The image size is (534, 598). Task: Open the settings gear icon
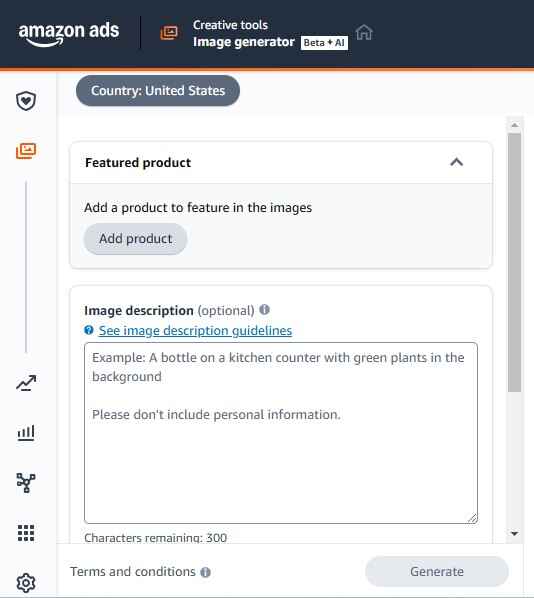point(26,582)
